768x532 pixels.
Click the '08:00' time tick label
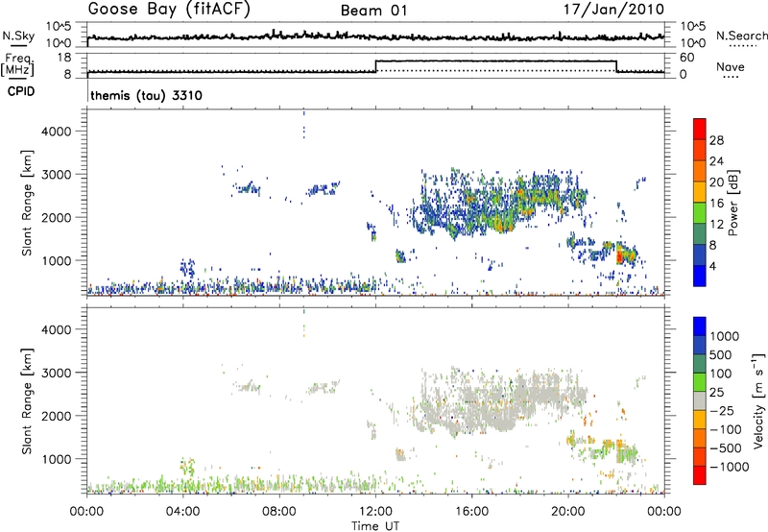pyautogui.click(x=279, y=512)
